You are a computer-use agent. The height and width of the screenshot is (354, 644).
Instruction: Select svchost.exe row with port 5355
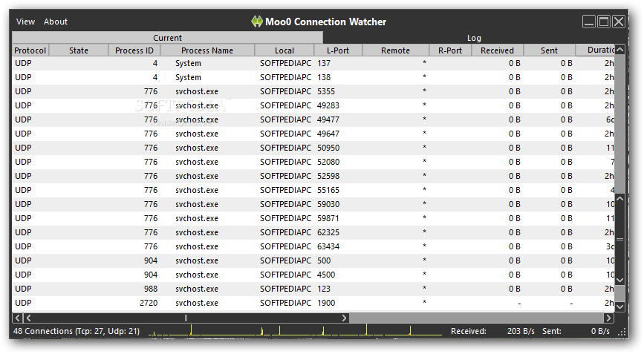[313, 91]
